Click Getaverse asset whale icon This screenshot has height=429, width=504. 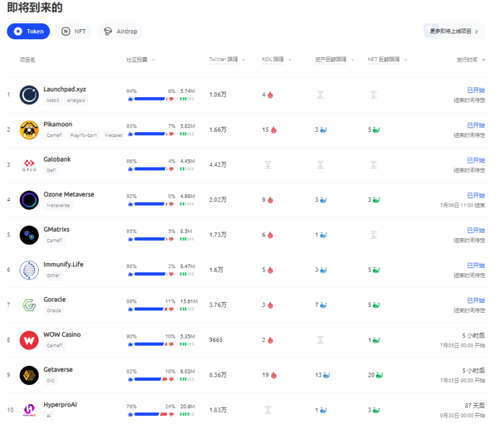(327, 375)
